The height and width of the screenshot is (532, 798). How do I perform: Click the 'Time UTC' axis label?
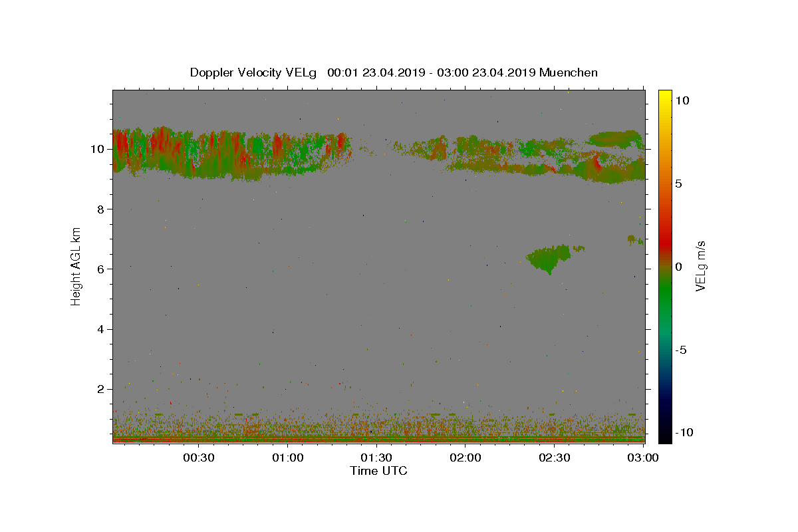click(x=378, y=471)
